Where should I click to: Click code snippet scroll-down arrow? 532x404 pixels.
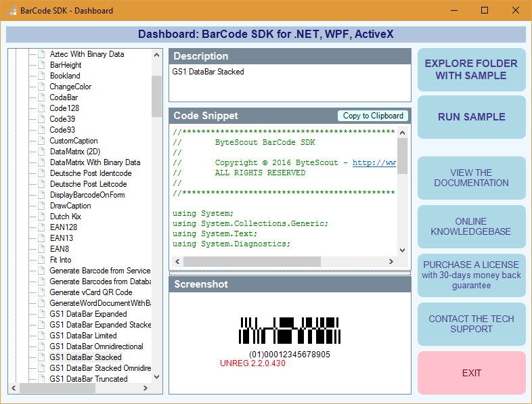(403, 250)
